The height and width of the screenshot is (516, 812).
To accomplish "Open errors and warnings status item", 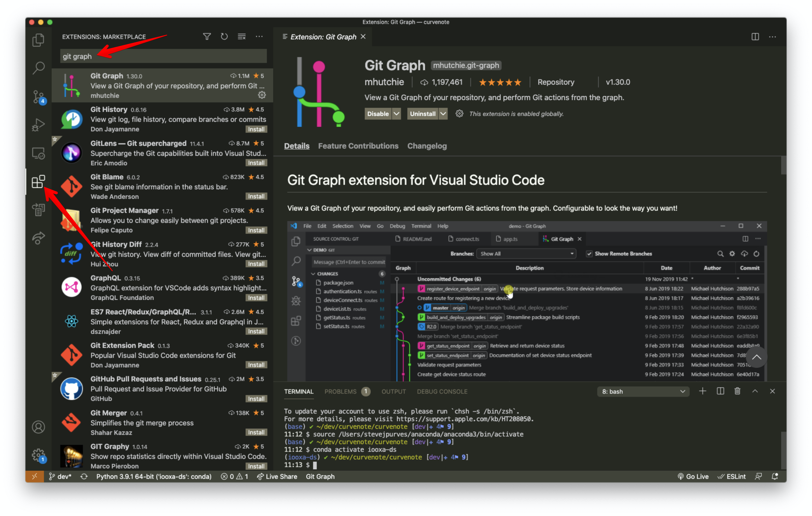I will pyautogui.click(x=234, y=476).
